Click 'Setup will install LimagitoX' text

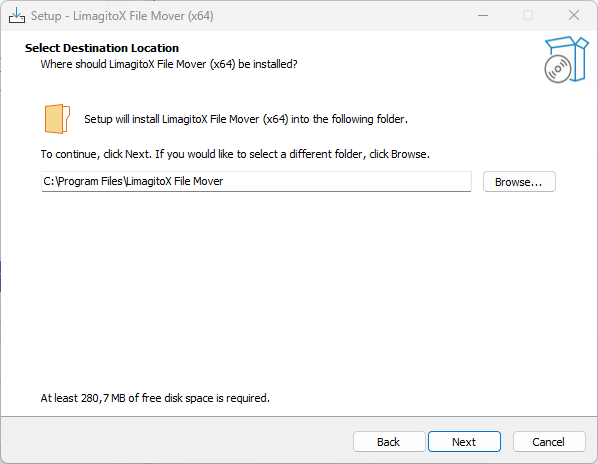pyautogui.click(x=246, y=119)
